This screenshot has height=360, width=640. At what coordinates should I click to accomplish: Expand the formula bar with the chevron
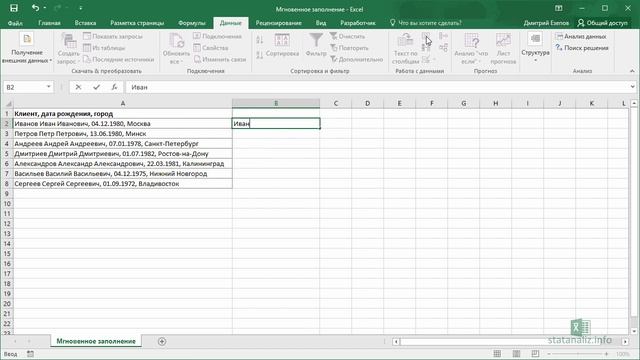[632, 87]
